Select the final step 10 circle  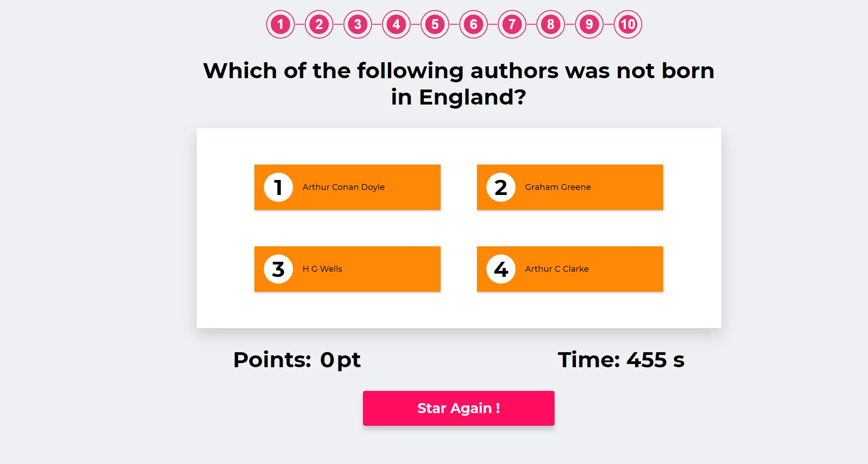628,24
